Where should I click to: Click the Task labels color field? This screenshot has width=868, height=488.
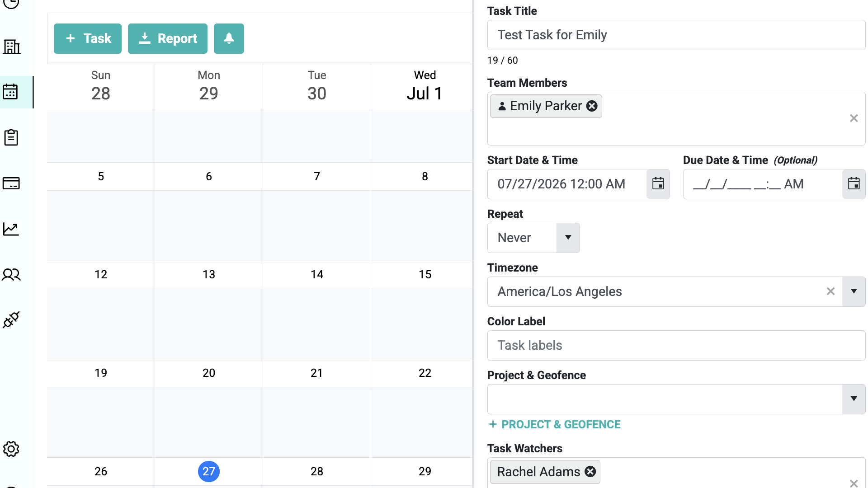click(676, 345)
